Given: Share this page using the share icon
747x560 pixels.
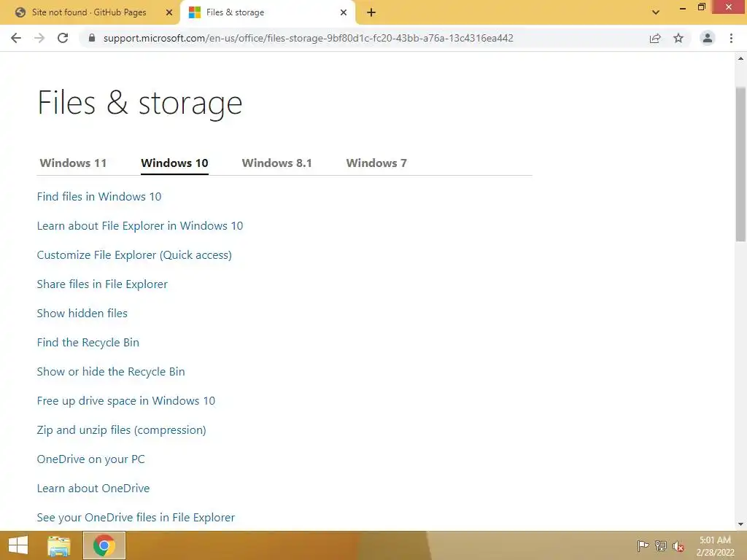Looking at the screenshot, I should (655, 38).
